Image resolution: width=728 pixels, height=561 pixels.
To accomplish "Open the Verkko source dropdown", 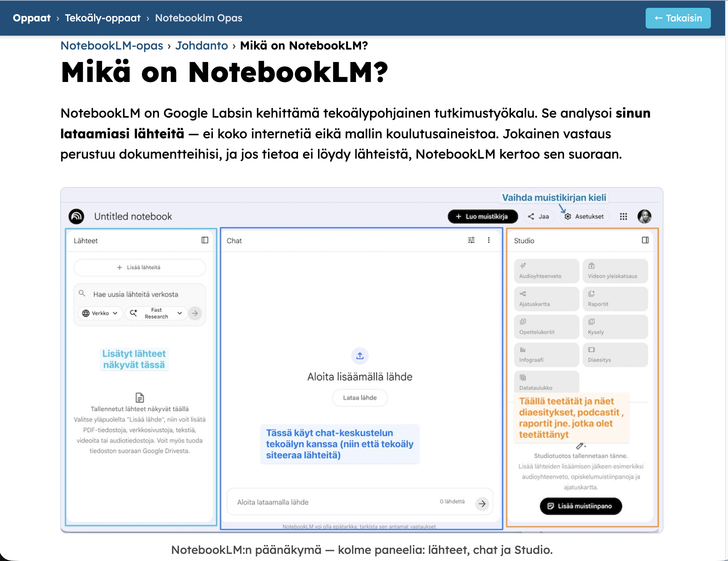I will [100, 313].
